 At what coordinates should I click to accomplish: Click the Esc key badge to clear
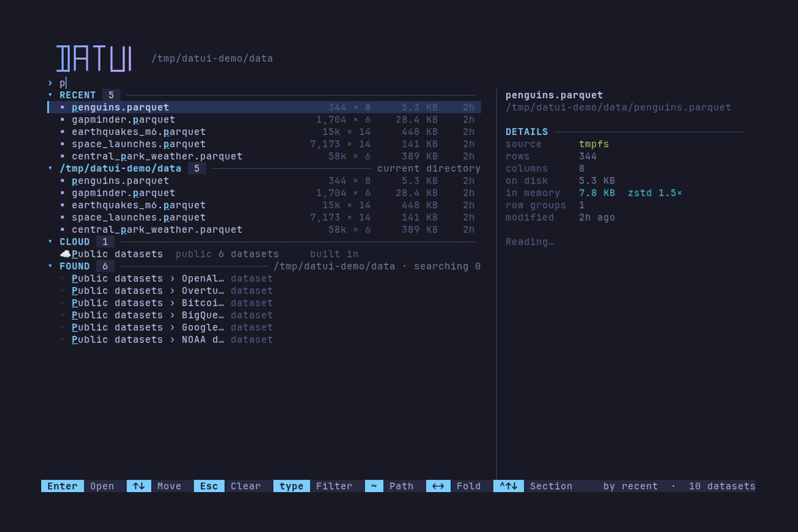coord(209,486)
